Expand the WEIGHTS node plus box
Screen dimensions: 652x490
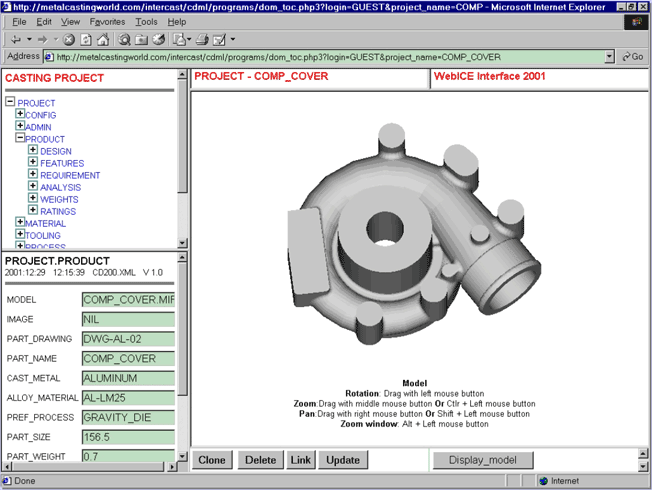tap(33, 199)
